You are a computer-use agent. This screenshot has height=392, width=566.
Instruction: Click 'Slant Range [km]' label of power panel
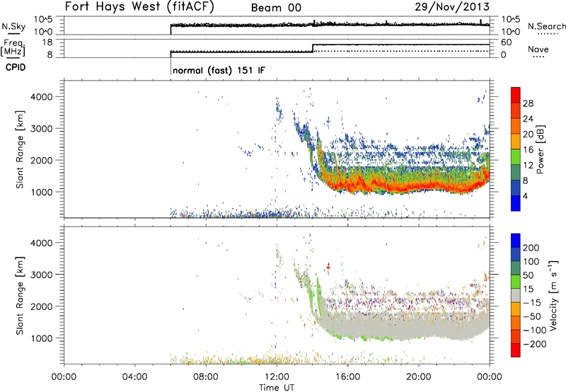click(x=20, y=149)
